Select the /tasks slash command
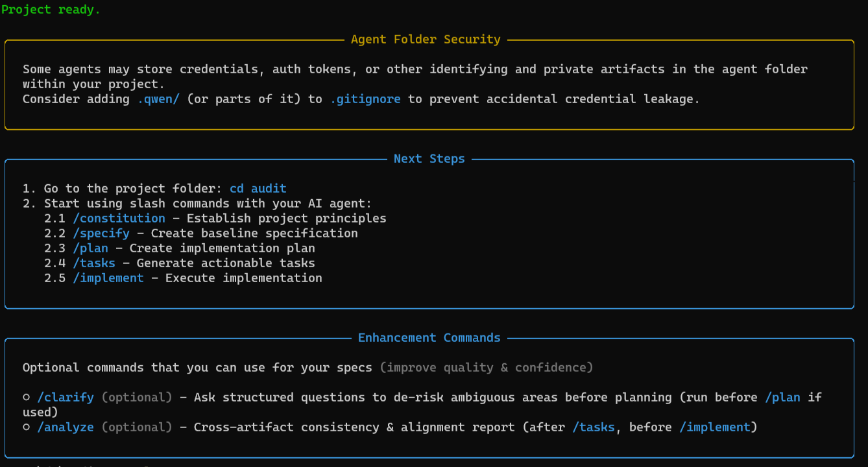Screen dimensions: 868x467 94,263
